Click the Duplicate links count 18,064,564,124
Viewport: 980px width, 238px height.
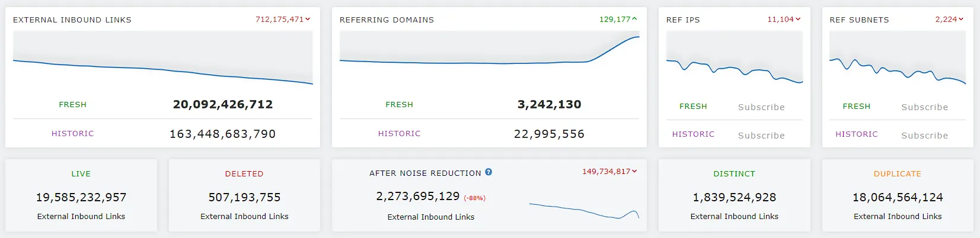click(x=898, y=197)
